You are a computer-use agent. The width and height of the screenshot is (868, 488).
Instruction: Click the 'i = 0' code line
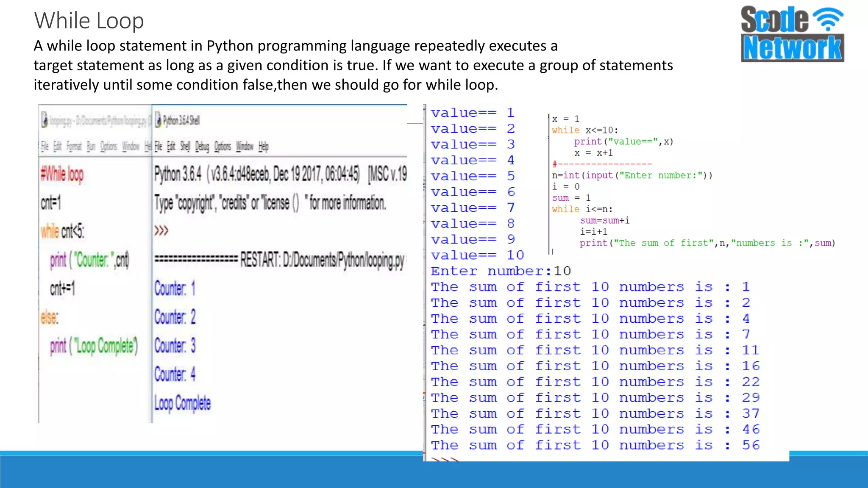(x=566, y=187)
